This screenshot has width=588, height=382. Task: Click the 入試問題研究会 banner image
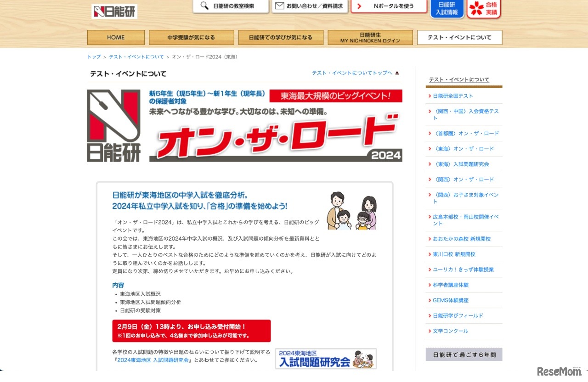(x=326, y=359)
